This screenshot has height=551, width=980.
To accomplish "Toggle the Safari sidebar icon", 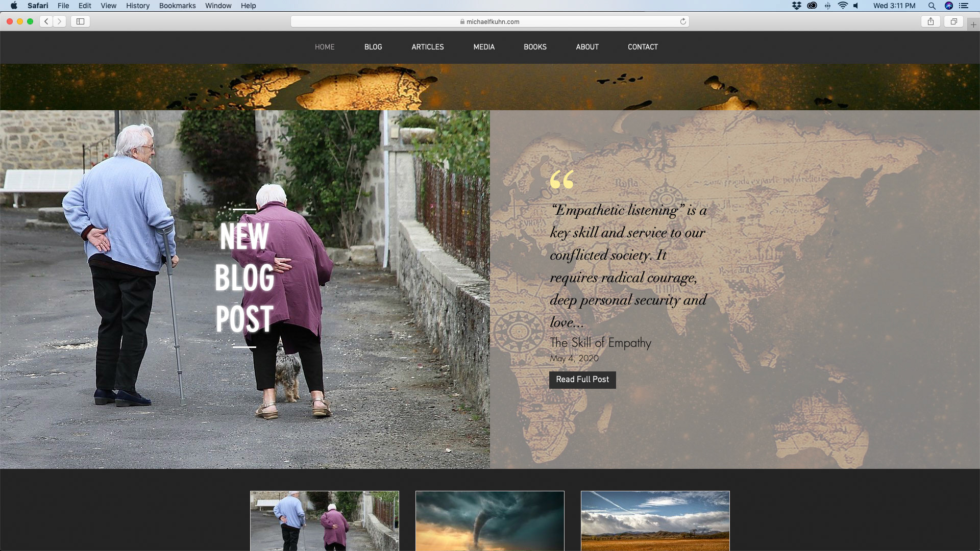I will (80, 21).
